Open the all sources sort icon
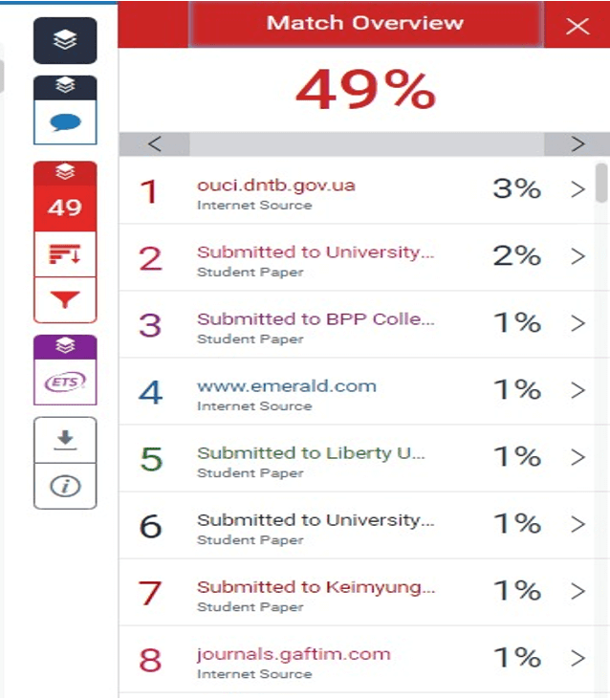This screenshot has width=610, height=700. (x=65, y=256)
